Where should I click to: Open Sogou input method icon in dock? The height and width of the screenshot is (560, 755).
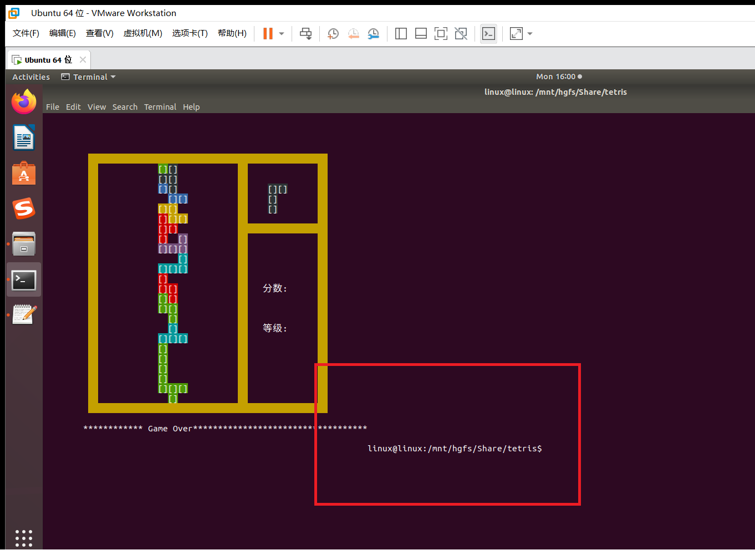[x=24, y=208]
